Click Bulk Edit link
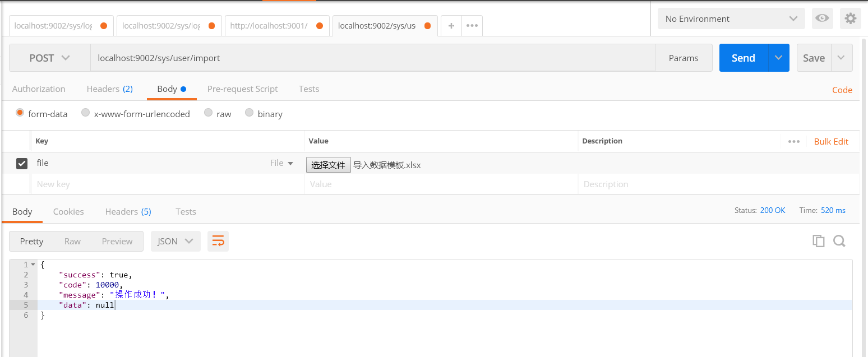Screen dimensions: 868x357 (831, 141)
